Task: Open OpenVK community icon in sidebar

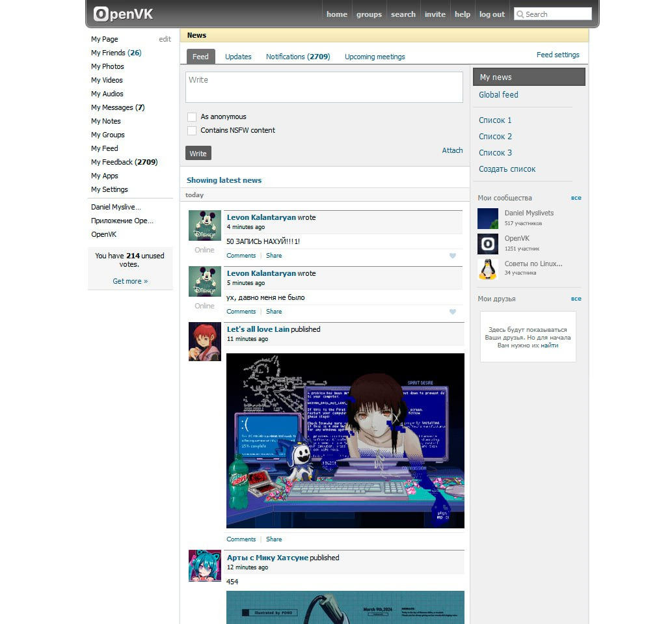Action: tap(488, 244)
